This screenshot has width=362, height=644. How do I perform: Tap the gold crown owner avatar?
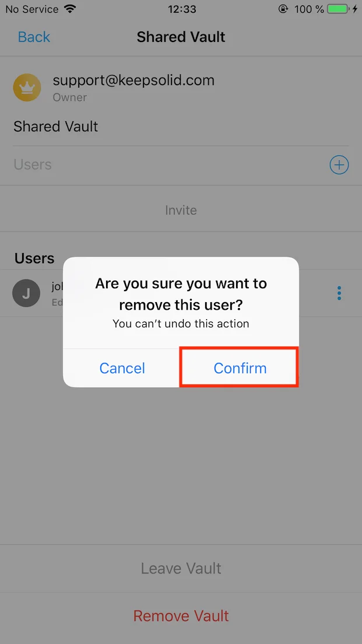(x=27, y=87)
